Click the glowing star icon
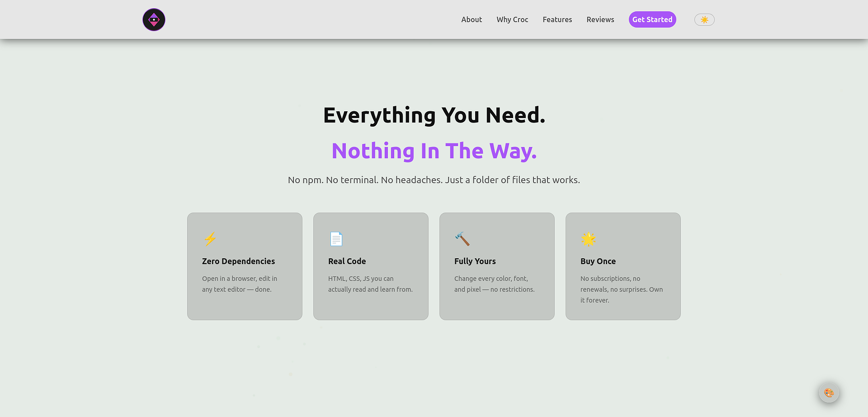The width and height of the screenshot is (868, 417). [x=588, y=239]
